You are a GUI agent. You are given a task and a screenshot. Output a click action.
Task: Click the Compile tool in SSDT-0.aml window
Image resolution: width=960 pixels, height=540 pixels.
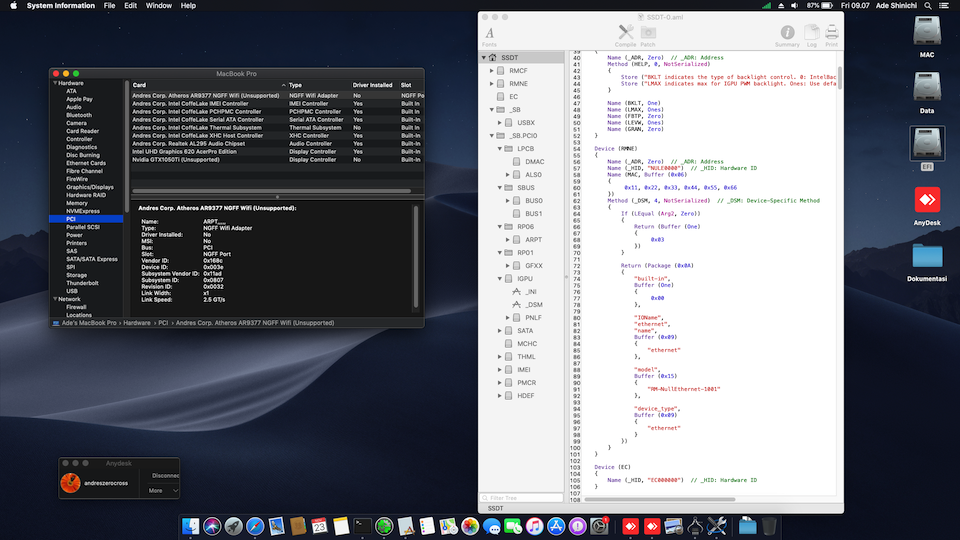[625, 36]
